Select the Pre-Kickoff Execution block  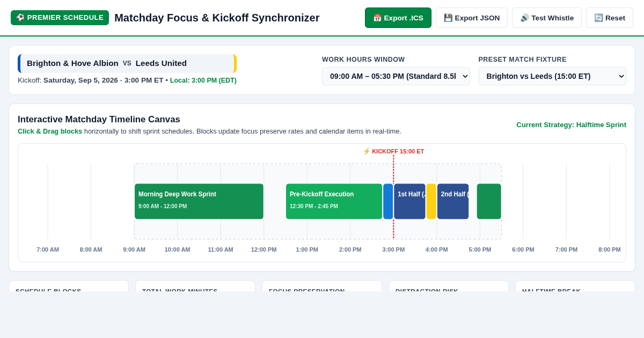[334, 201]
